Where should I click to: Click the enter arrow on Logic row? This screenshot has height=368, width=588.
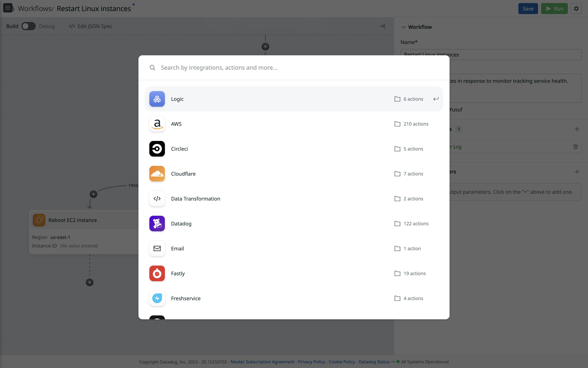click(436, 99)
